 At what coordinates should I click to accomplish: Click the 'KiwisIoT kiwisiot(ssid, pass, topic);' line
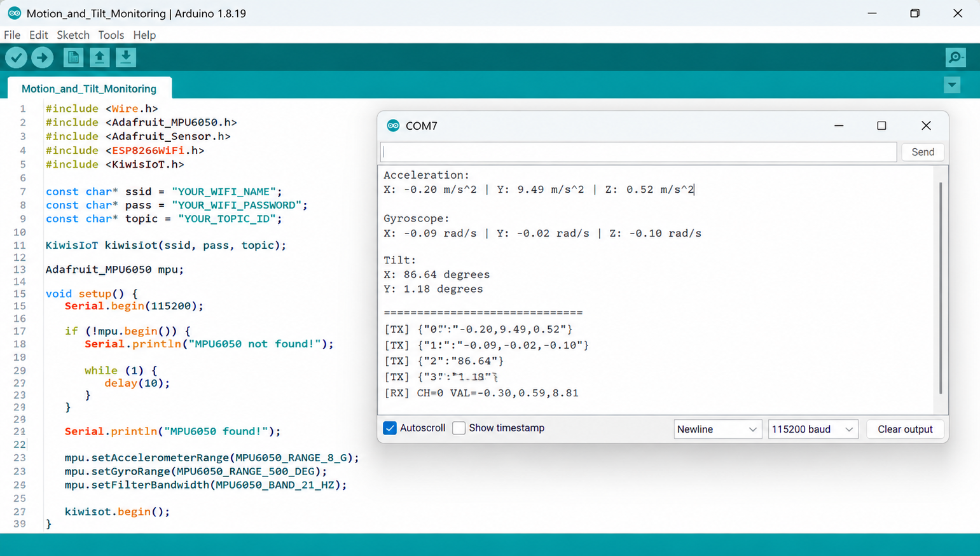(x=166, y=246)
